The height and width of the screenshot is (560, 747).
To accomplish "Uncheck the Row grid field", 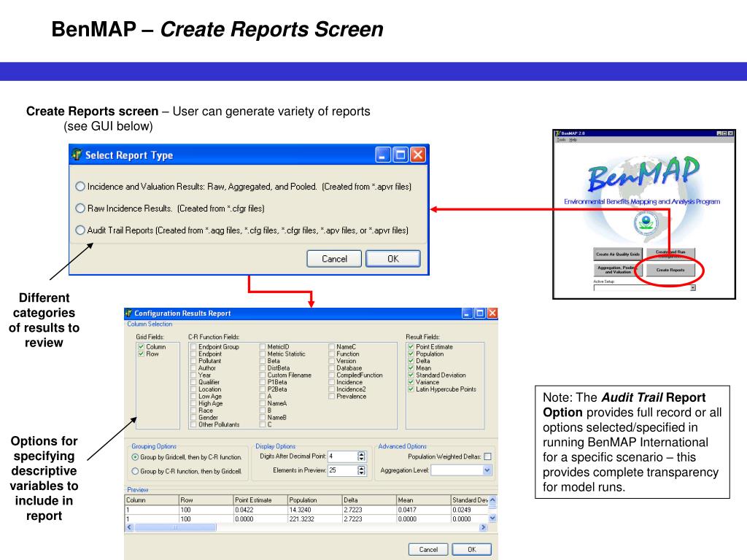I will [x=141, y=354].
